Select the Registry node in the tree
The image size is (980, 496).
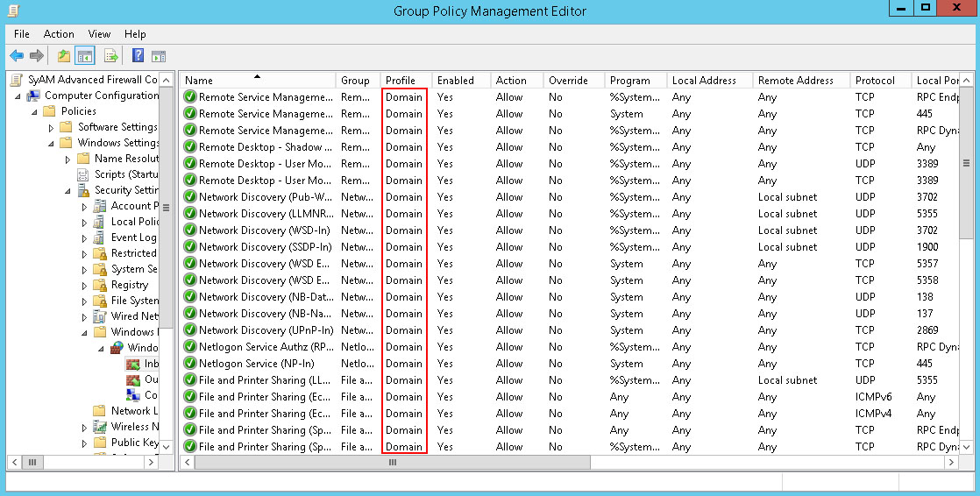pyautogui.click(x=129, y=285)
